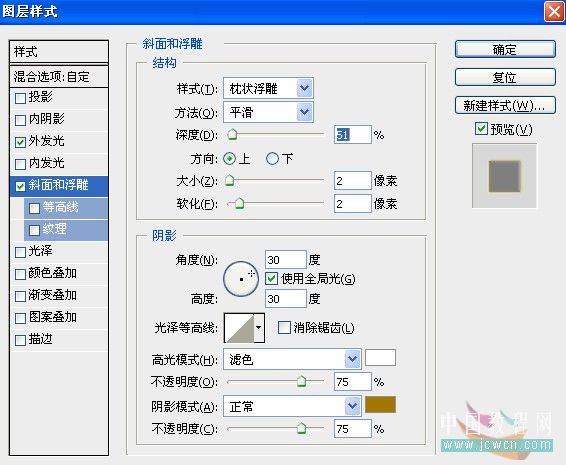Click the 新建样式(W)... button
The width and height of the screenshot is (566, 465).
tap(505, 105)
